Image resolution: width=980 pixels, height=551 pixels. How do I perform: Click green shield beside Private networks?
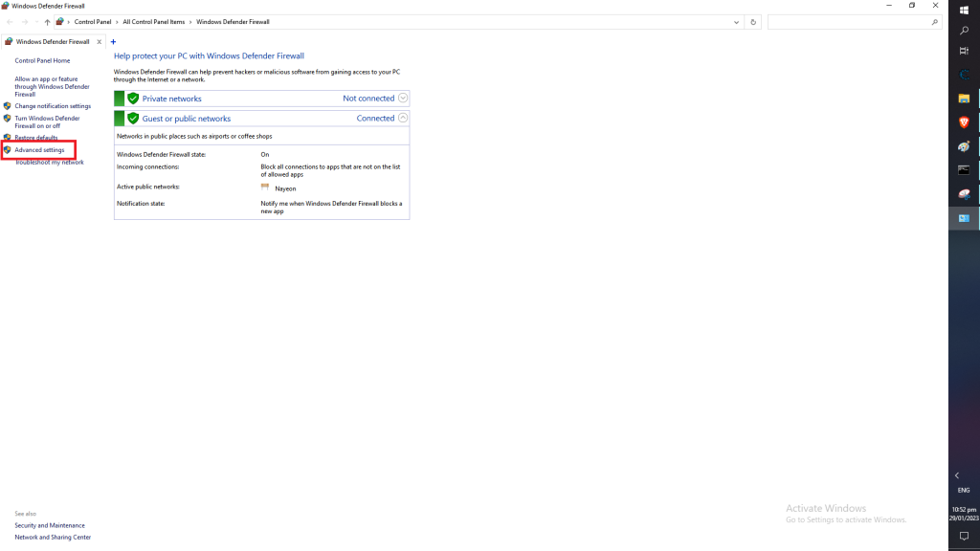tap(133, 99)
